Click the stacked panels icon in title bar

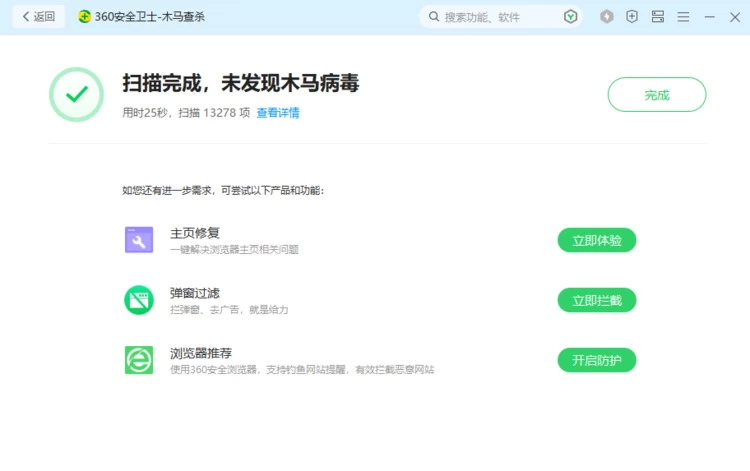click(658, 17)
